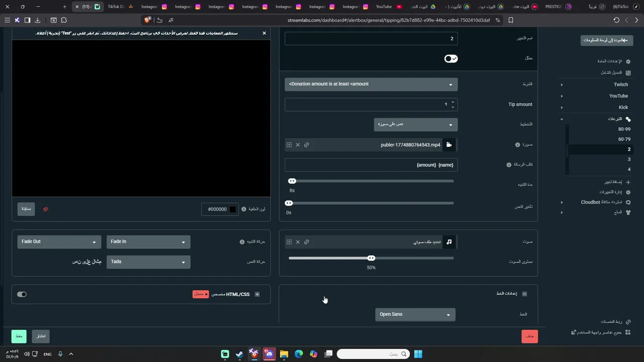Open media grid icon in the sound file row
Screen dimensions: 644x362
click(x=289, y=242)
